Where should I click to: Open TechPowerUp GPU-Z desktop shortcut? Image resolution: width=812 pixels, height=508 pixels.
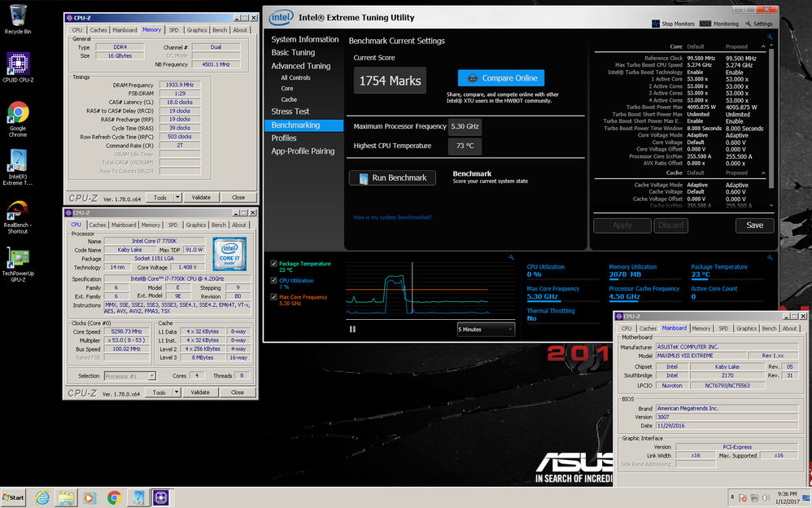(x=18, y=265)
